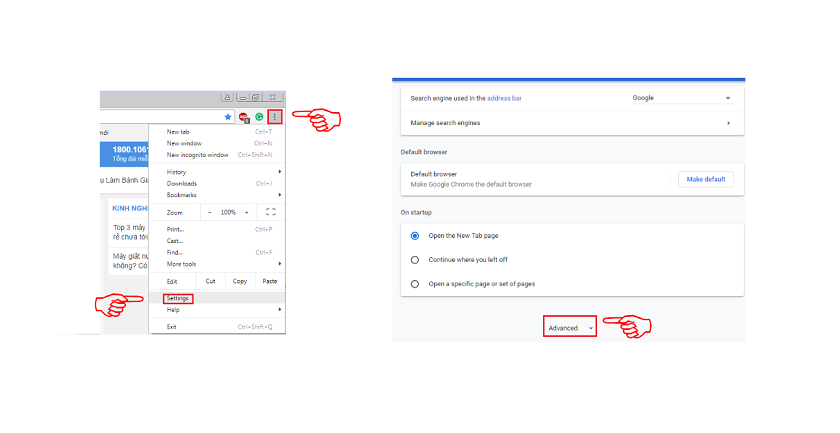
Task: Click Paste in the Edit row
Action: (x=269, y=281)
